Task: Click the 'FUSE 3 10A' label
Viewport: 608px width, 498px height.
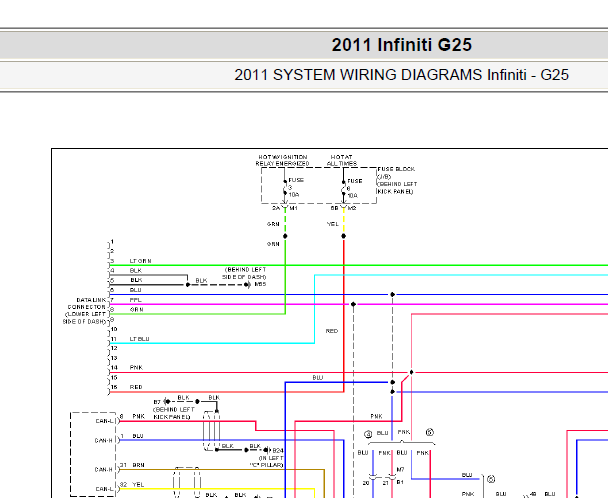Action: (x=296, y=187)
